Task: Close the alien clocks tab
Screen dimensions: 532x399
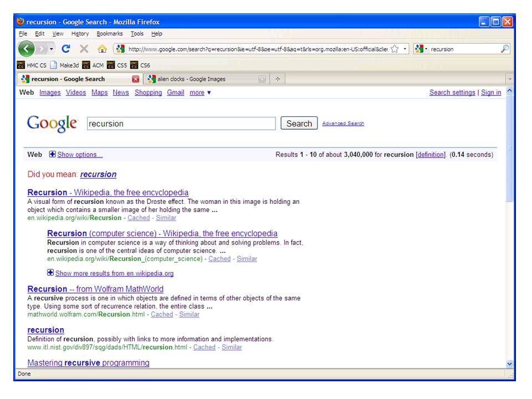Action: click(262, 79)
